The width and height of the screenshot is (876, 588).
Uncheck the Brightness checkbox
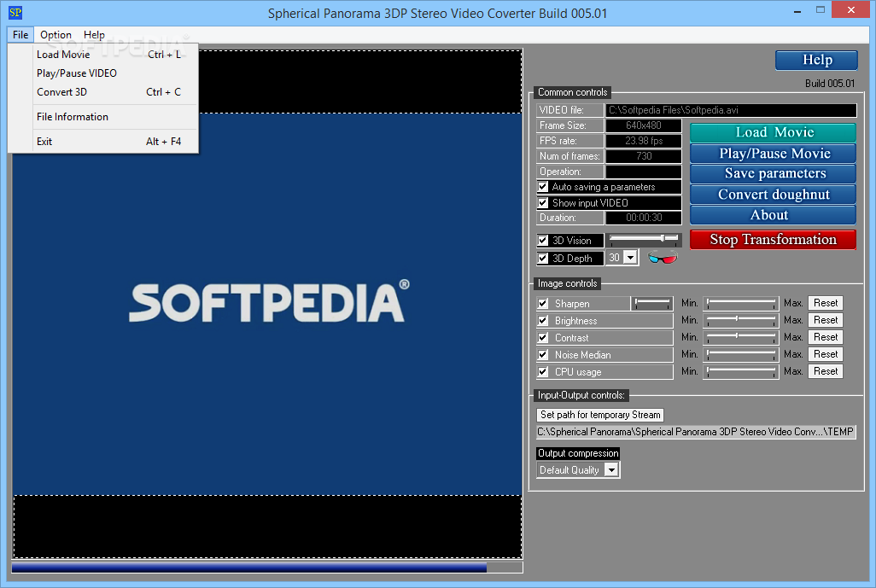pos(543,321)
